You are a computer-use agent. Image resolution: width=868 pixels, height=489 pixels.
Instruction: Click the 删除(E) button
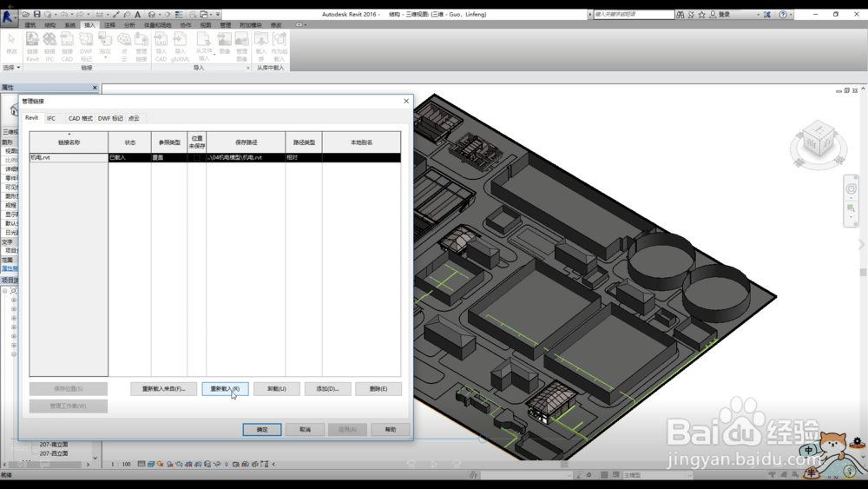tap(378, 389)
